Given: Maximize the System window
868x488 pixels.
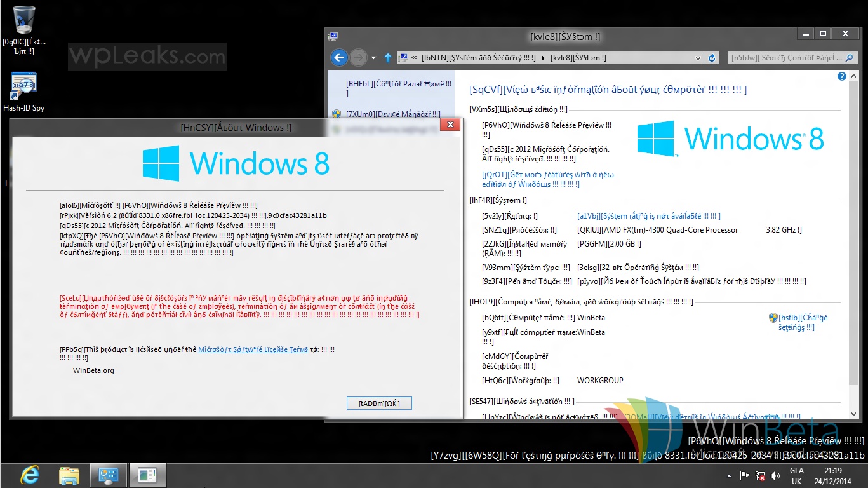Looking at the screenshot, I should tap(822, 34).
